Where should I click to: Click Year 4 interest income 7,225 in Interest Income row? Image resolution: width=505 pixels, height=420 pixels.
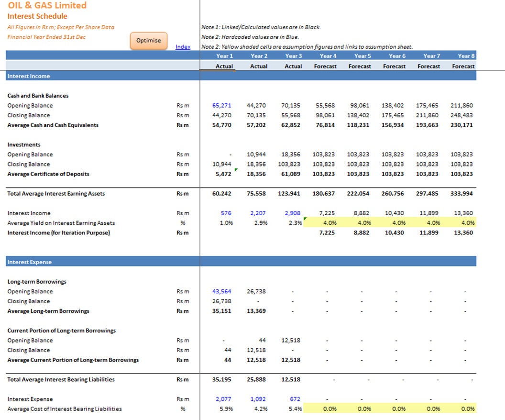327,213
